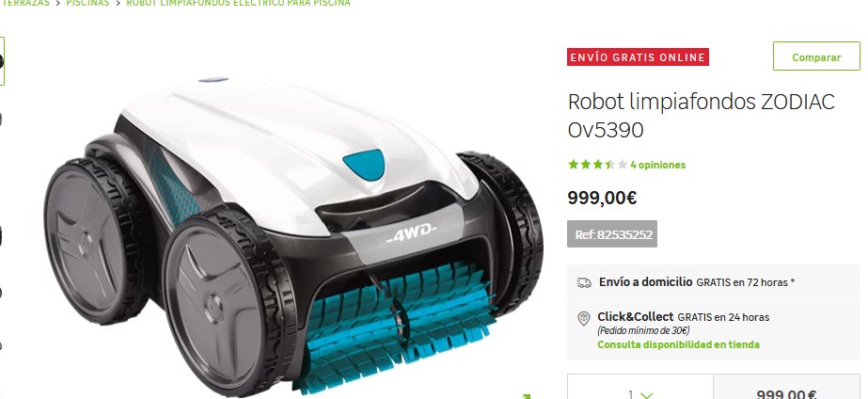Image resolution: width=868 pixels, height=399 pixels.
Task: Click Consulta disponibilidad en tienda link
Action: pos(678,344)
